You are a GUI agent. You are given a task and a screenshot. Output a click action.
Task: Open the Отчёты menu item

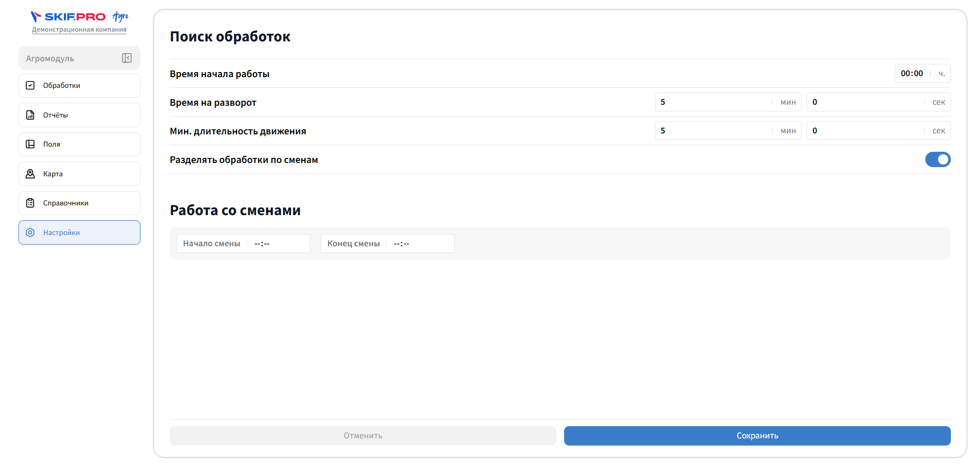[x=79, y=115]
